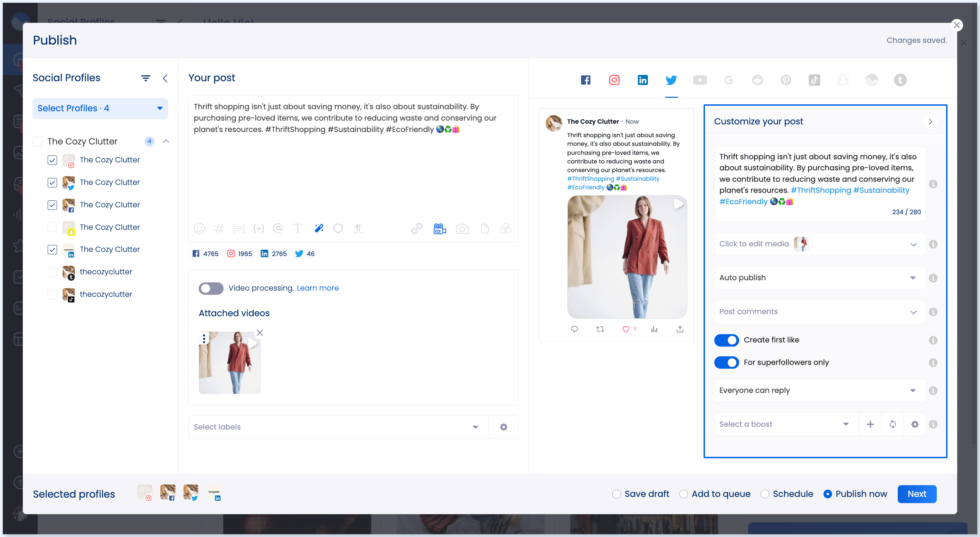Click the Facebook 4765 character counter
This screenshot has width=980, height=537.
click(x=206, y=254)
